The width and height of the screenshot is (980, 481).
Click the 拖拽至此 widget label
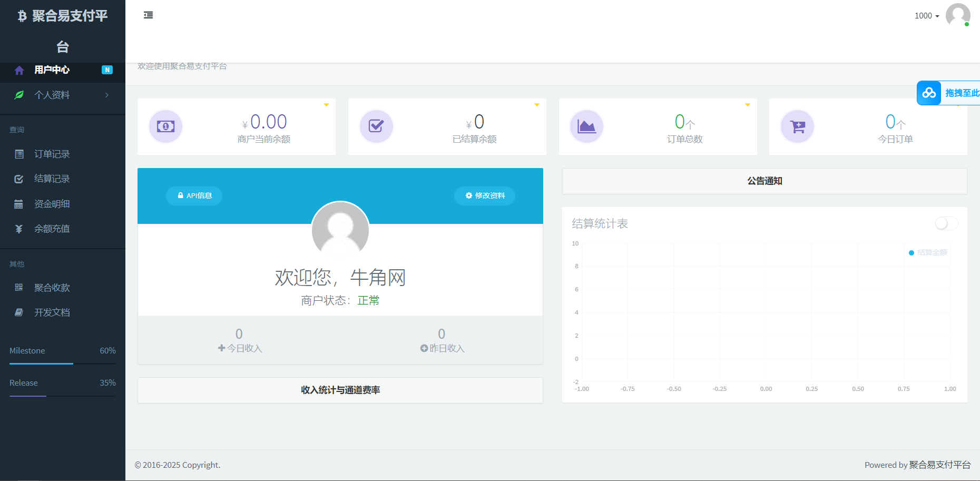(962, 93)
